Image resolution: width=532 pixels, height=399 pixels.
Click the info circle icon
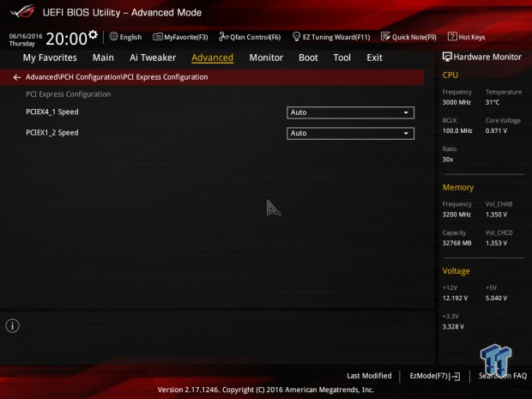coord(13,326)
